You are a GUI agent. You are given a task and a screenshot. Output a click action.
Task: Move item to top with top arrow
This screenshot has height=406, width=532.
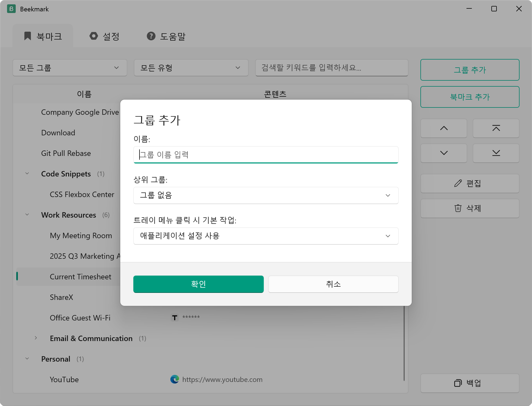(496, 128)
